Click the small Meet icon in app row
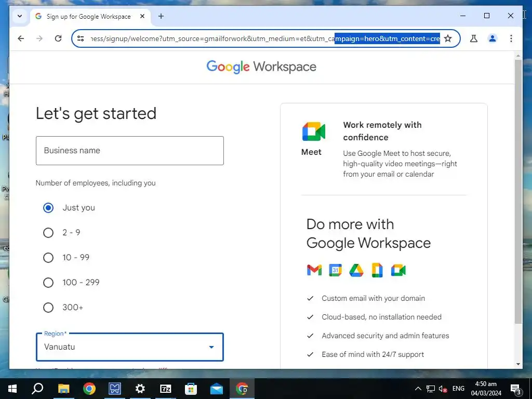Screen dimensions: 532x399 tap(398, 270)
